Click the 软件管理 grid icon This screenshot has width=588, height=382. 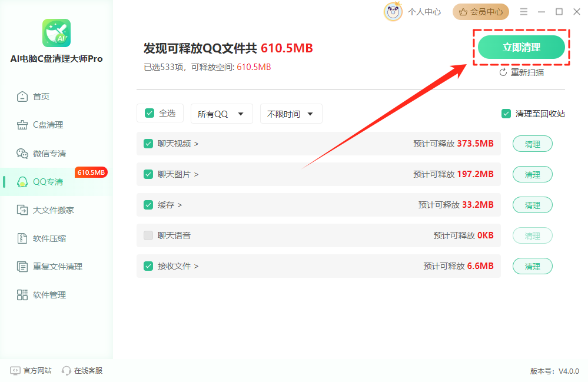pos(22,295)
